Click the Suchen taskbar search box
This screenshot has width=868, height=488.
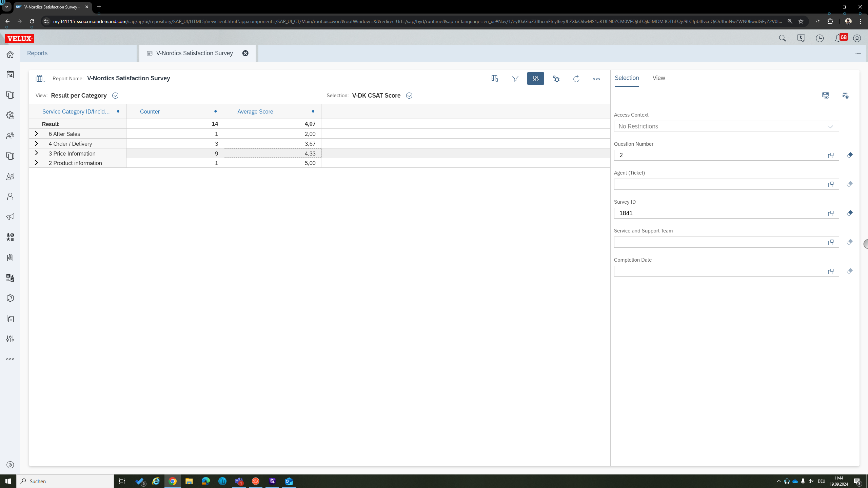tap(65, 481)
